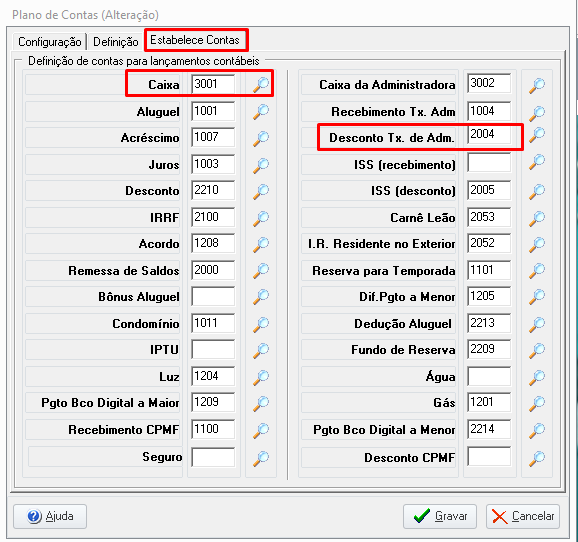This screenshot has width=578, height=542.
Task: Click the Cancelar button
Action: click(x=523, y=516)
